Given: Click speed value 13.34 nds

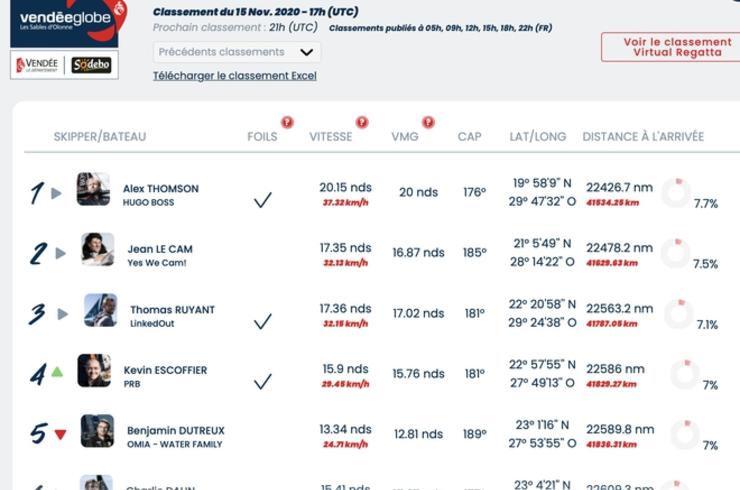Looking at the screenshot, I should 345,429.
